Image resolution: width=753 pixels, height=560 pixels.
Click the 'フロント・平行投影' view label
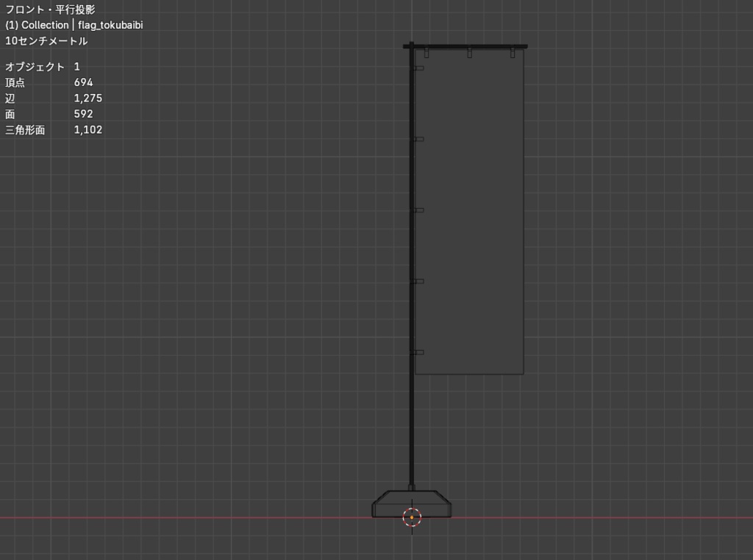pyautogui.click(x=51, y=10)
